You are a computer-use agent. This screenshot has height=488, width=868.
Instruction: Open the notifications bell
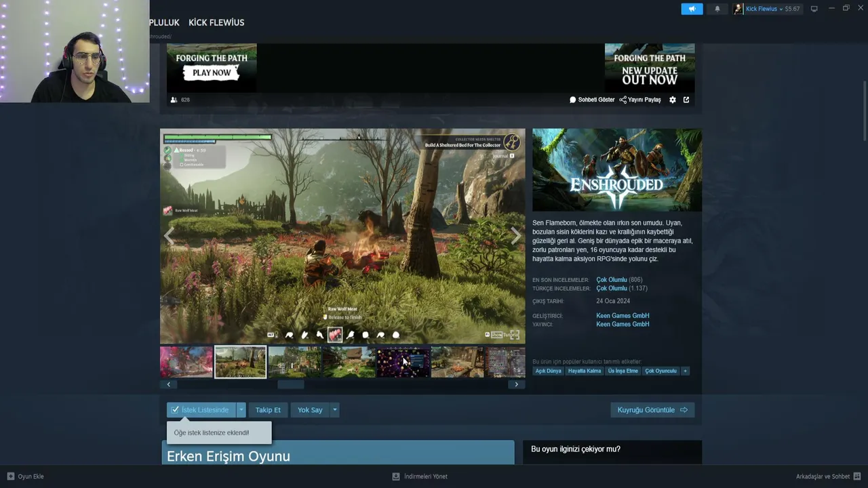click(x=717, y=9)
